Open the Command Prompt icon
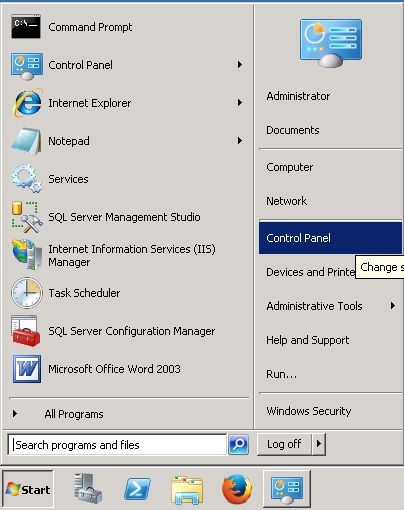The width and height of the screenshot is (404, 510). [x=26, y=27]
